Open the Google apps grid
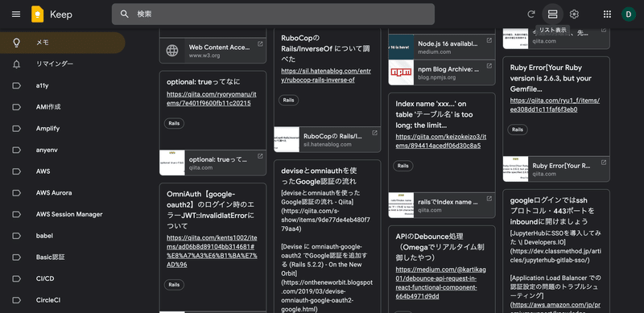 (x=607, y=14)
